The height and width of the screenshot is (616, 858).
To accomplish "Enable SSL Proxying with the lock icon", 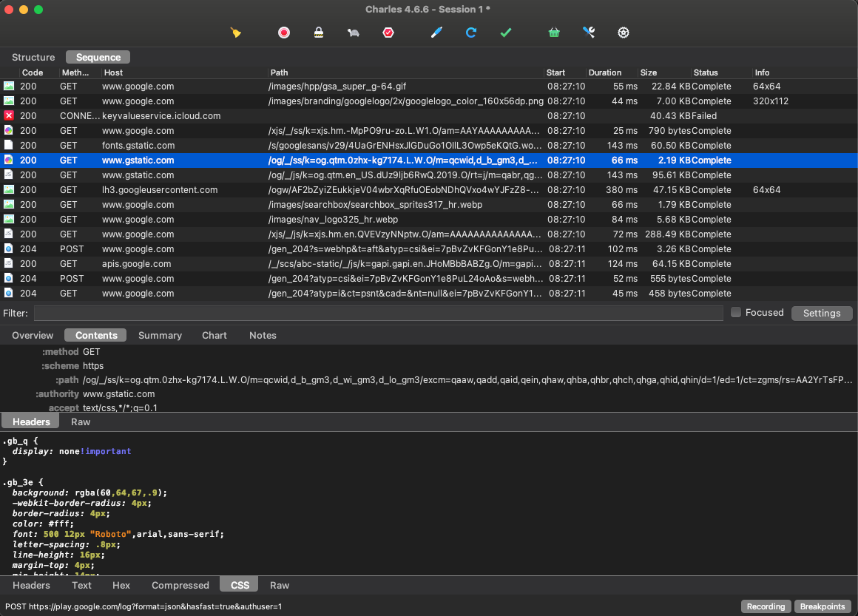I will 318,33.
